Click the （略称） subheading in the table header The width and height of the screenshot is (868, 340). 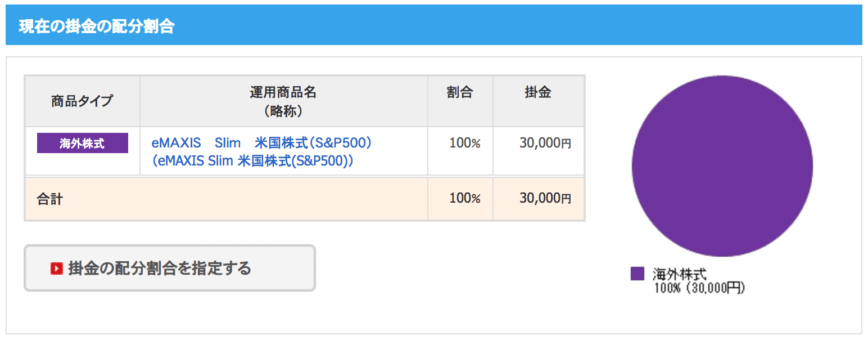(283, 111)
